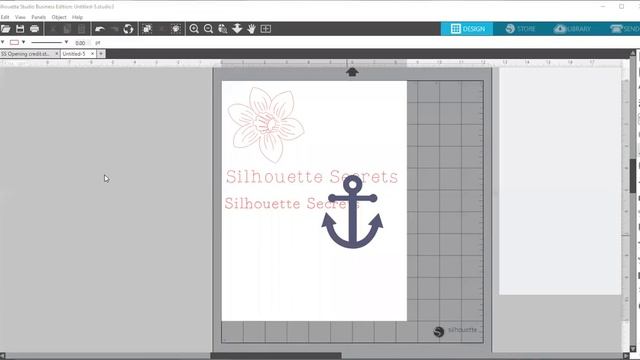Click the scroll left arrow
The height and width of the screenshot is (360, 640).
click(3, 356)
